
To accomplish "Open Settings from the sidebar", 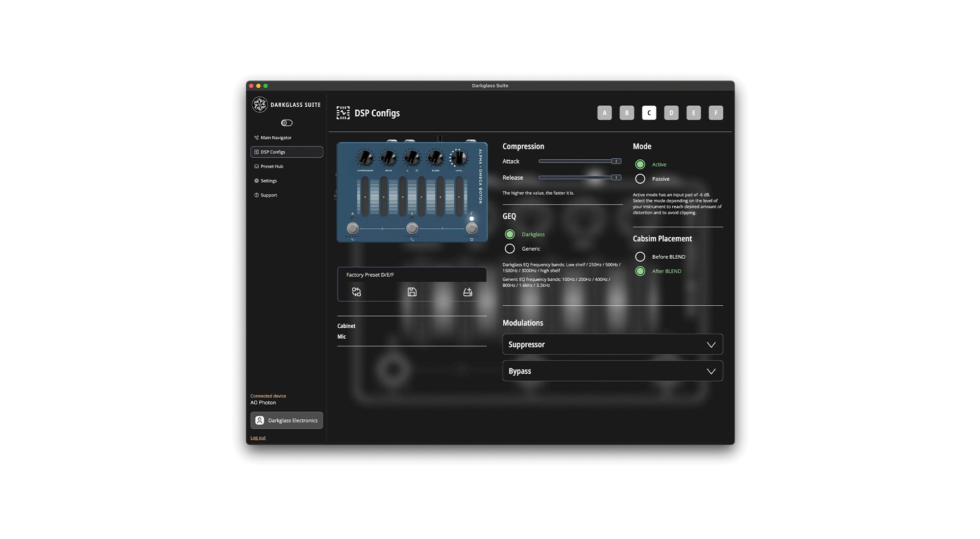I will pyautogui.click(x=269, y=181).
